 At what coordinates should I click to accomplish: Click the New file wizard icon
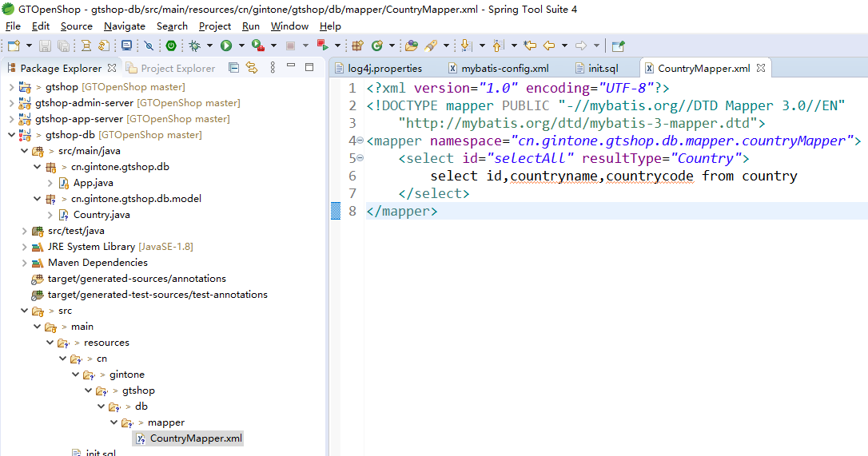[12, 46]
